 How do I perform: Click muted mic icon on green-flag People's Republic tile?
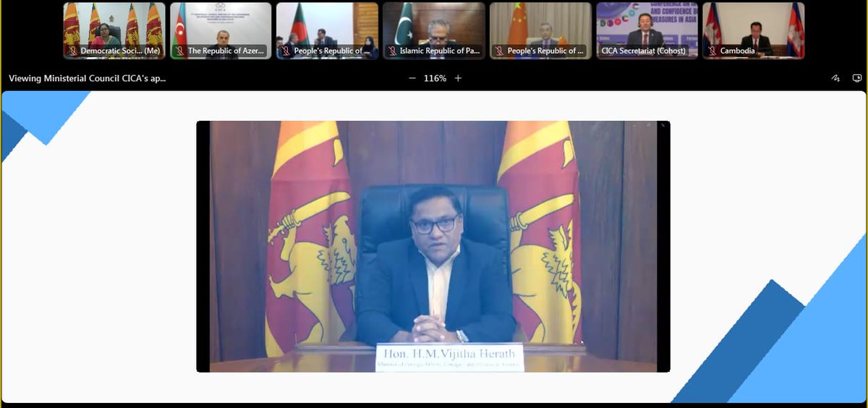pos(286,51)
